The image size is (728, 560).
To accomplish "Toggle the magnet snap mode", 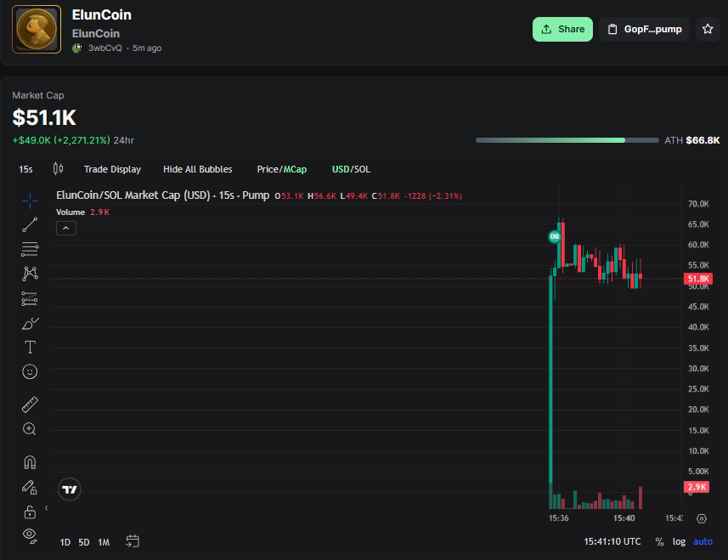I will point(30,462).
